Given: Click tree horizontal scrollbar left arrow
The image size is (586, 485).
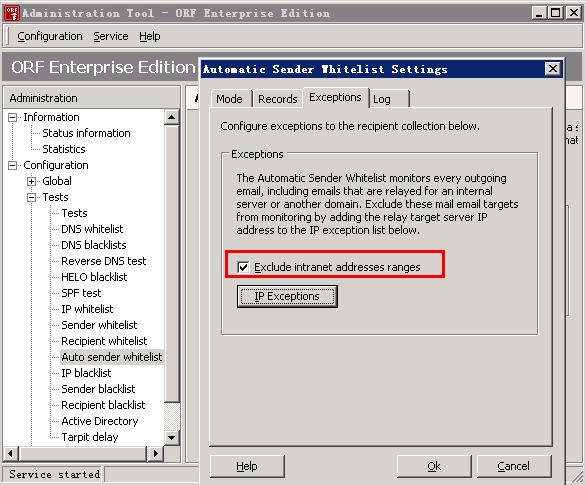Looking at the screenshot, I should 10,454.
